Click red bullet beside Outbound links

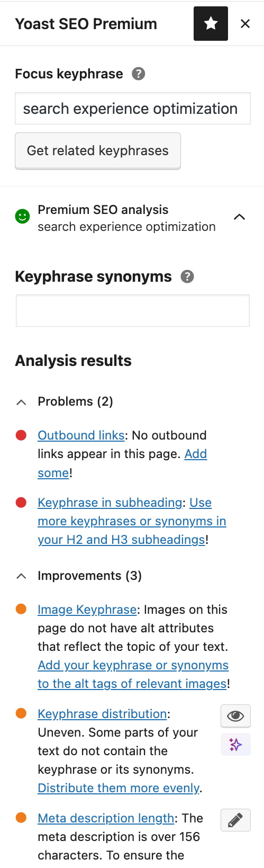click(x=21, y=435)
